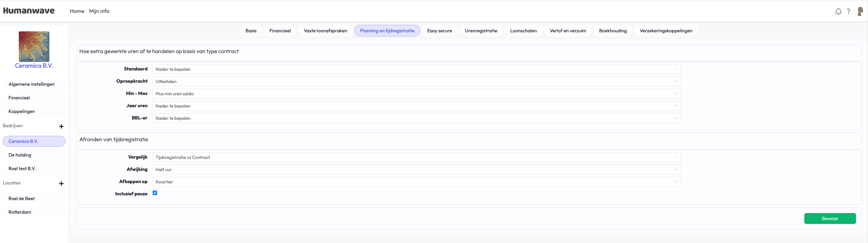Click the green Bewaar button
The height and width of the screenshot is (243, 868).
829,218
